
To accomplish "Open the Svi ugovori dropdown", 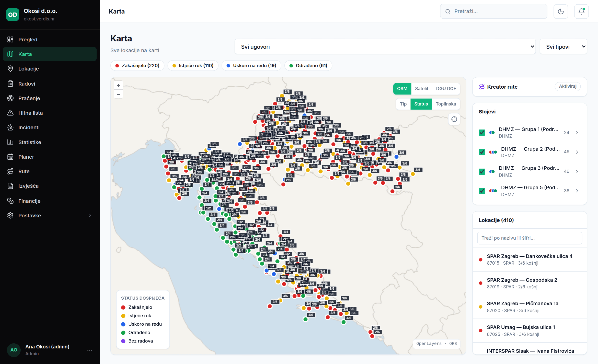I will [385, 46].
